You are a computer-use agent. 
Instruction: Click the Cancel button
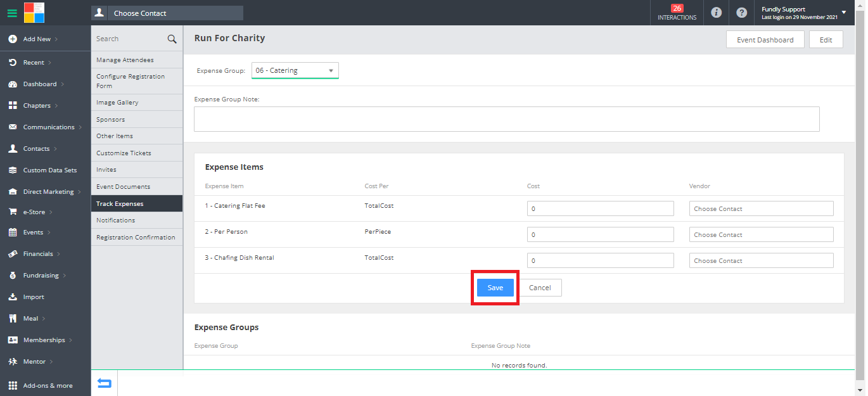click(x=540, y=288)
